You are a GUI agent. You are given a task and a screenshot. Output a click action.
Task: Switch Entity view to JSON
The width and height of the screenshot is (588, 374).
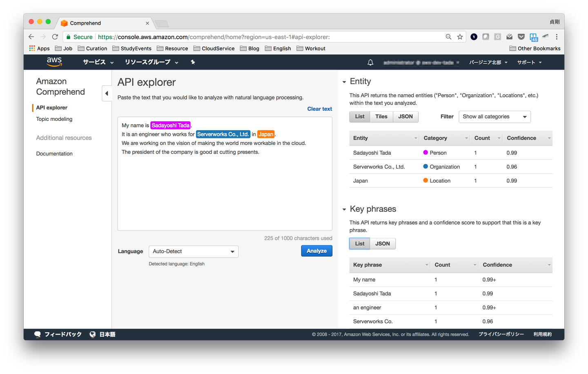pos(405,117)
